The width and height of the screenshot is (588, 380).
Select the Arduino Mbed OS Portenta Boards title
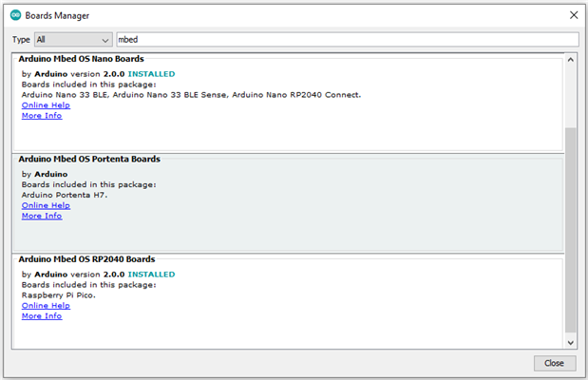pos(89,159)
